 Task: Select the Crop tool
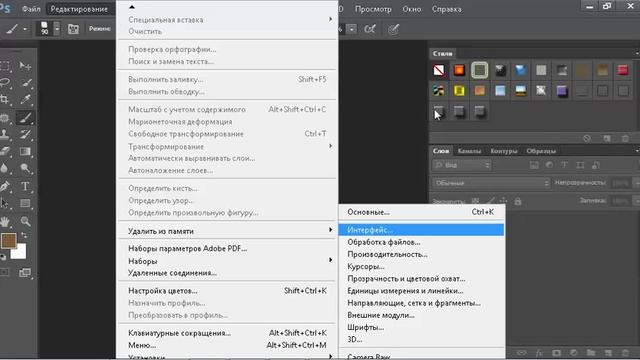5,99
